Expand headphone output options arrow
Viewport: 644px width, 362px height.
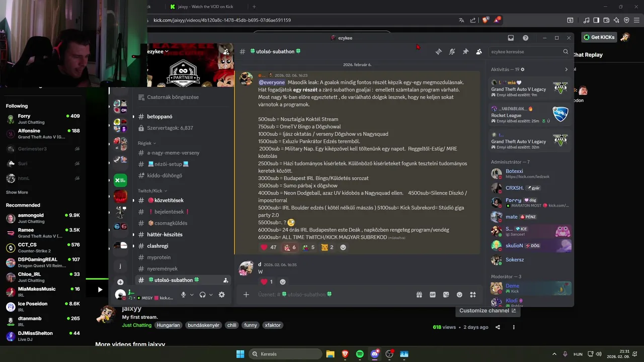211,295
